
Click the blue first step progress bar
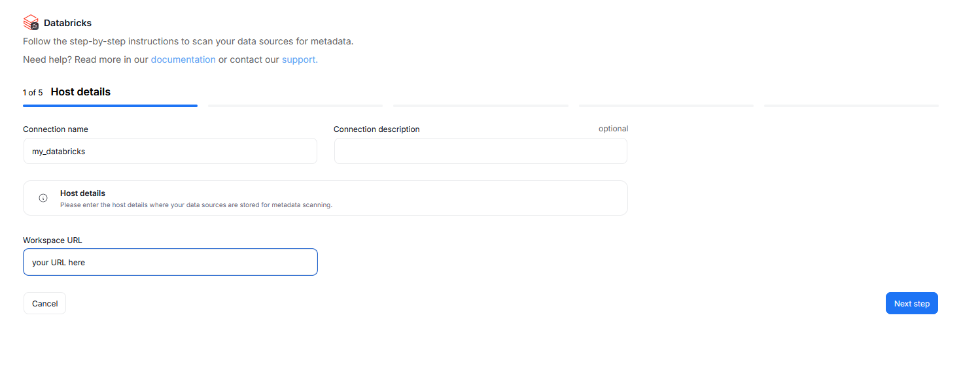tap(110, 105)
